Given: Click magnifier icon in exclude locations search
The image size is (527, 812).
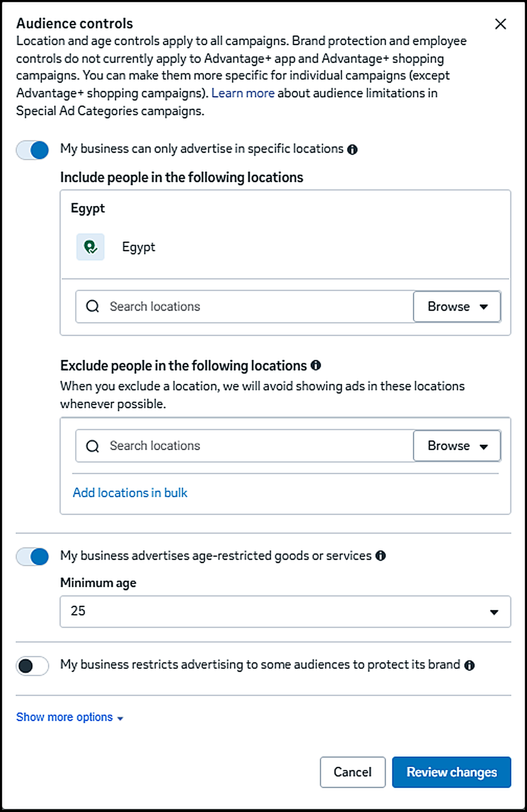Looking at the screenshot, I should [x=93, y=446].
